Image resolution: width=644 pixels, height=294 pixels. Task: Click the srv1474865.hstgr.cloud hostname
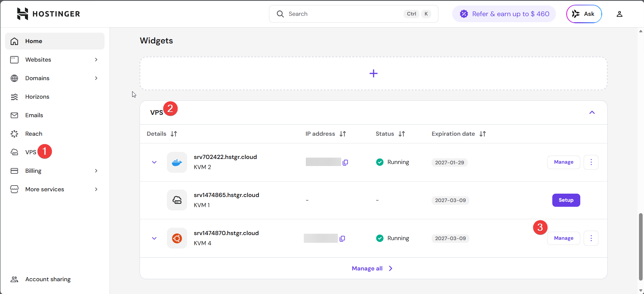pos(227,195)
